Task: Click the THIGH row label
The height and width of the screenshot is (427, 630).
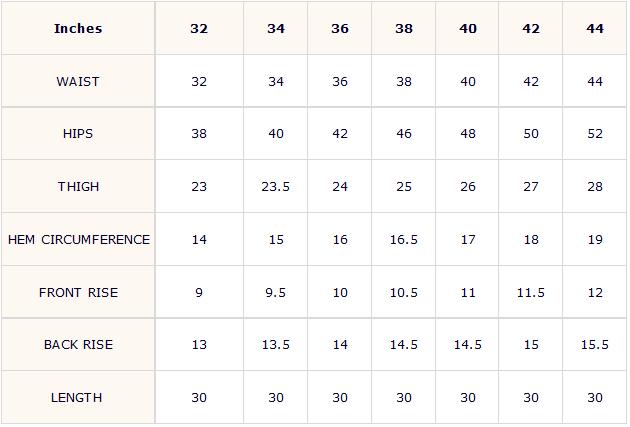Action: [x=78, y=187]
